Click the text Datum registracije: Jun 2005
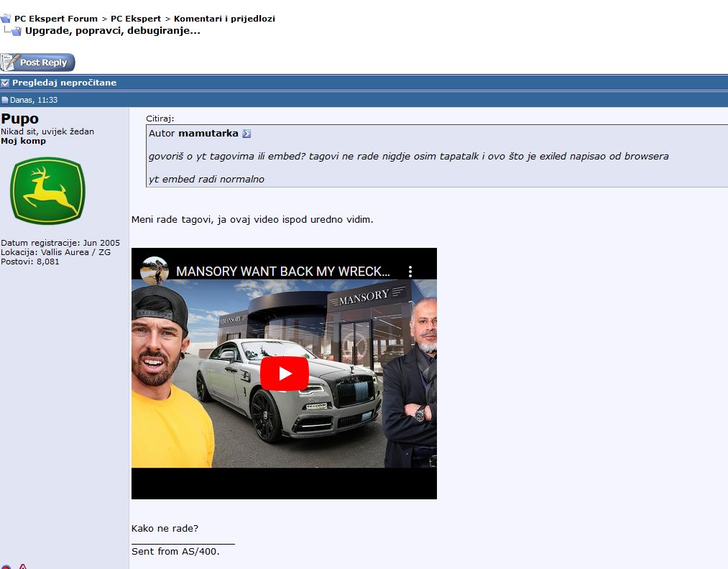This screenshot has height=569, width=728. [x=60, y=243]
